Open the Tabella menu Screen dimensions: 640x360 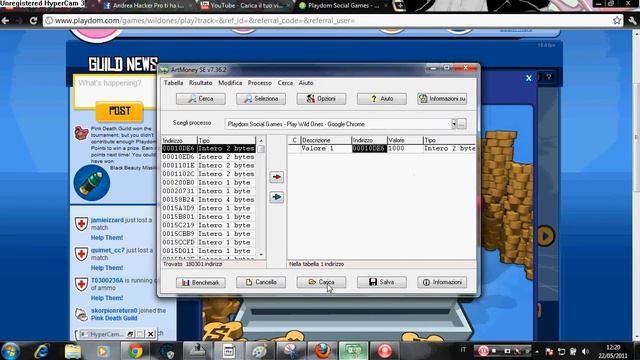pos(173,83)
